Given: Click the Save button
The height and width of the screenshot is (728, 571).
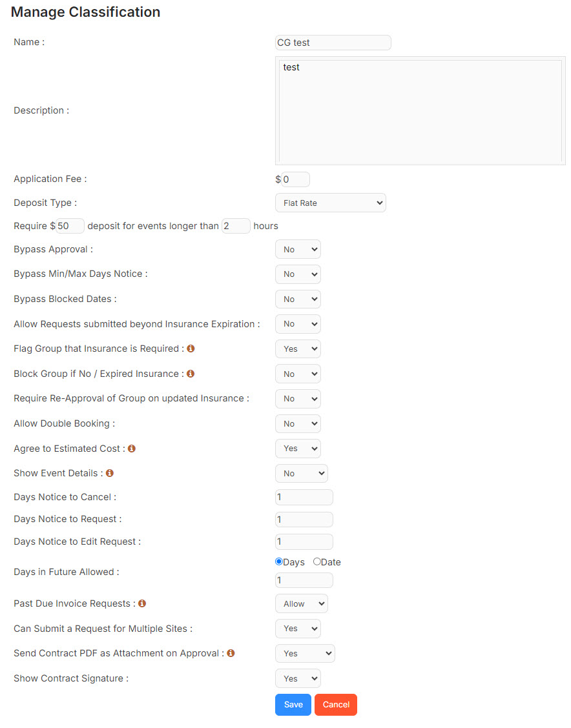Looking at the screenshot, I should point(293,704).
